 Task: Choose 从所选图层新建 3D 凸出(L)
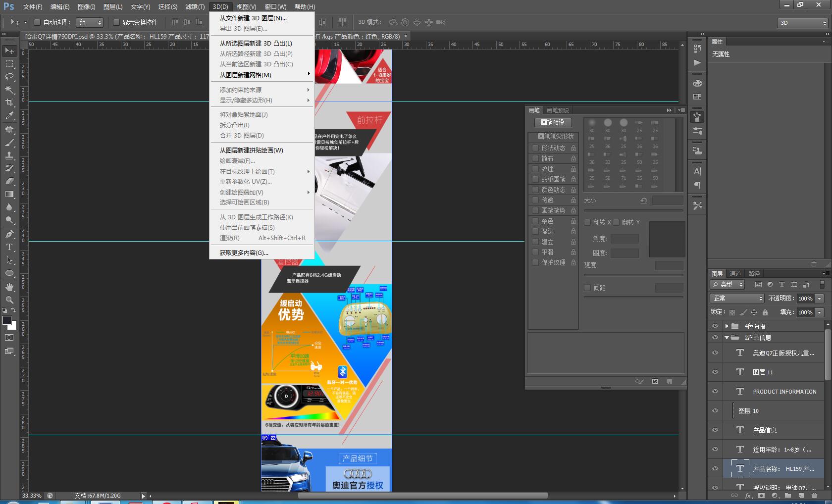(x=261, y=43)
